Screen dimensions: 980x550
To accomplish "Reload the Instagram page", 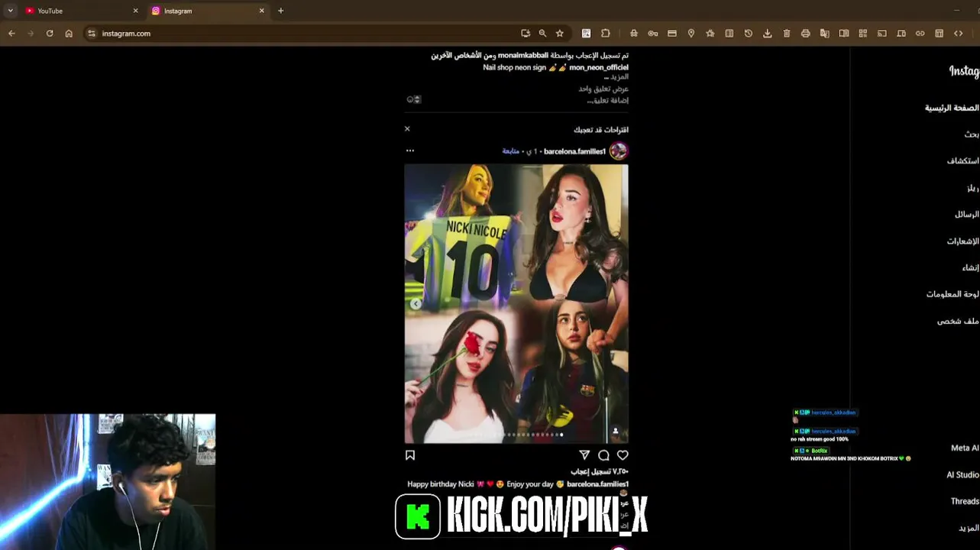I will [x=50, y=34].
